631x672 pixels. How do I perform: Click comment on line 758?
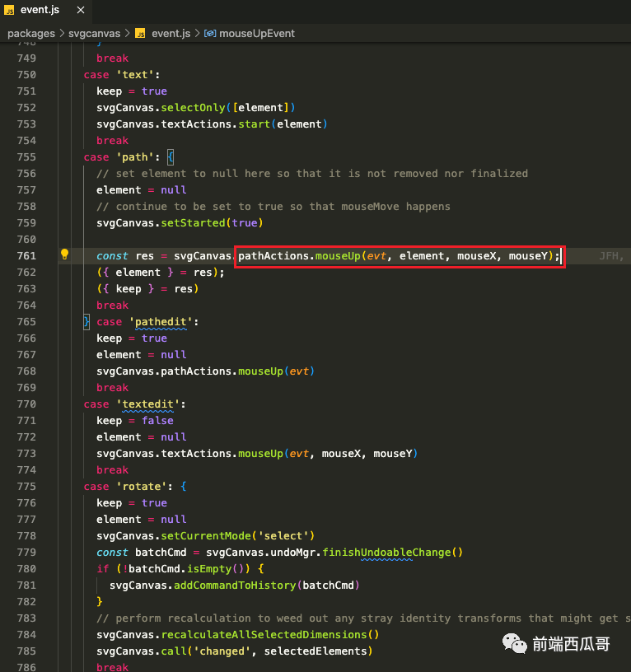(x=273, y=207)
